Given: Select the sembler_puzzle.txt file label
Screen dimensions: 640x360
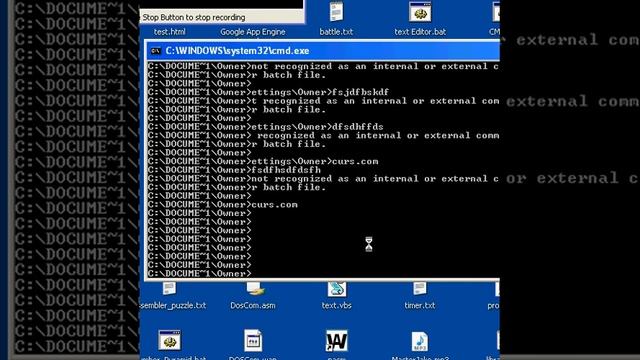Looking at the screenshot, I should coord(173,305).
